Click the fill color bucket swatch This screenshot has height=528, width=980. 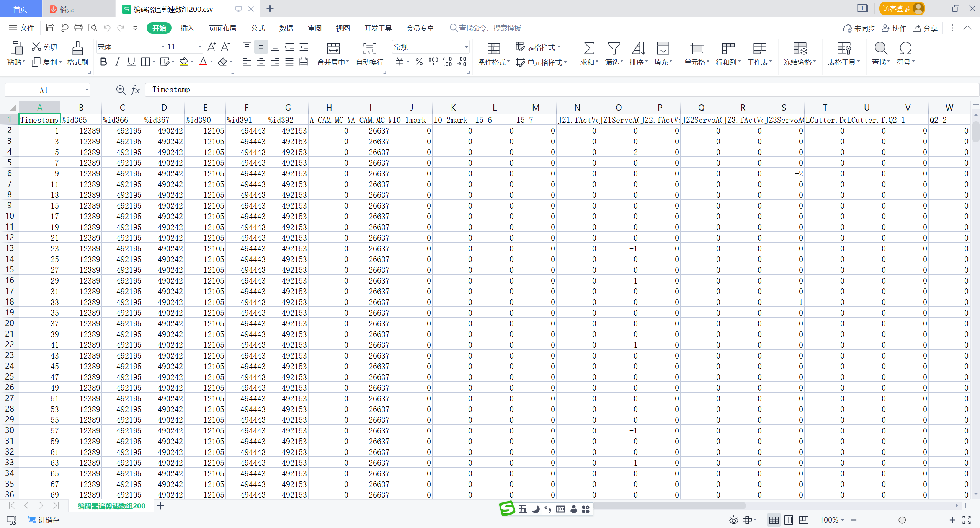point(184,62)
